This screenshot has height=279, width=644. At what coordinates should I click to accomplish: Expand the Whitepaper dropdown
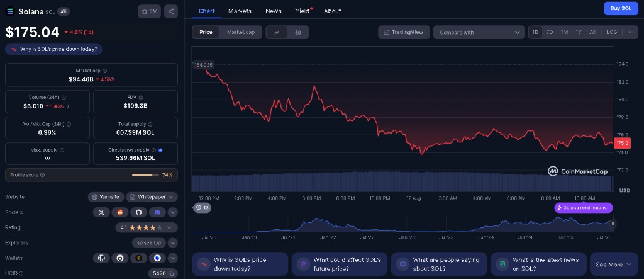pos(152,196)
